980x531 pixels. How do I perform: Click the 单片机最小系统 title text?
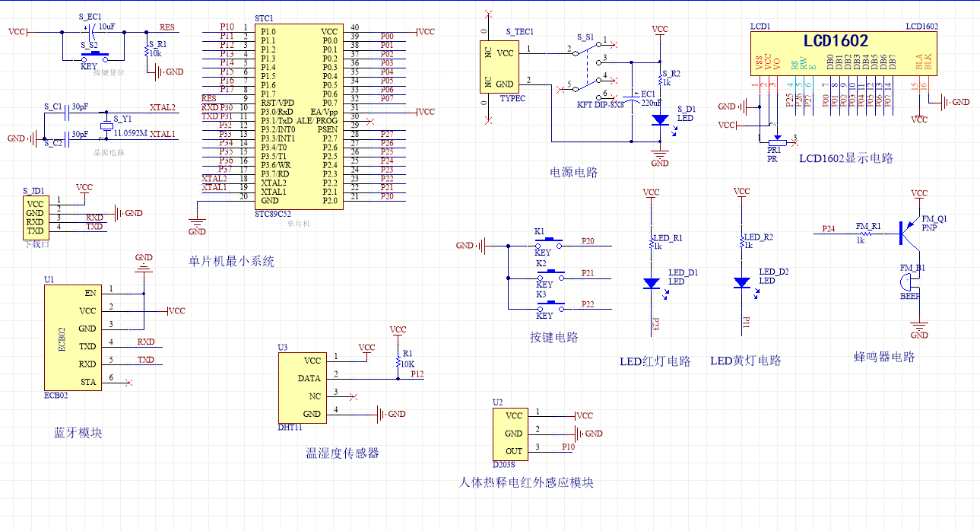coord(232,261)
